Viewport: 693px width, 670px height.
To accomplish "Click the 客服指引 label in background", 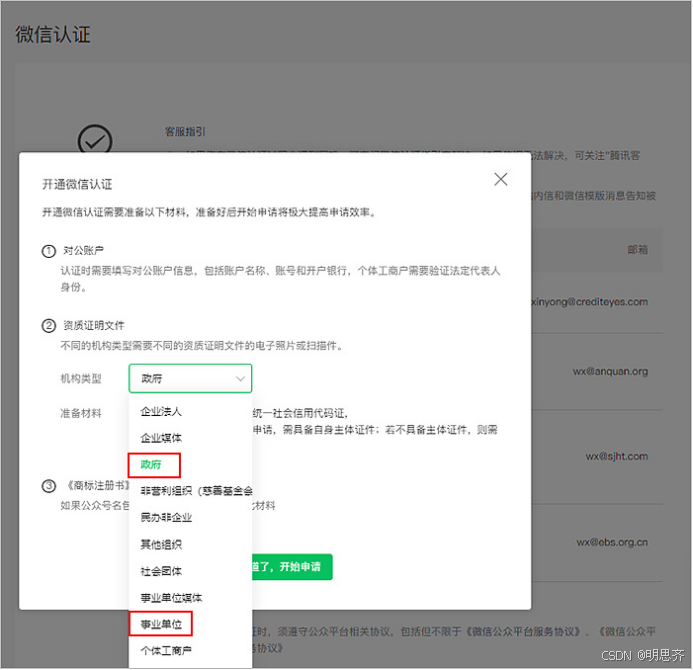I will pyautogui.click(x=185, y=132).
